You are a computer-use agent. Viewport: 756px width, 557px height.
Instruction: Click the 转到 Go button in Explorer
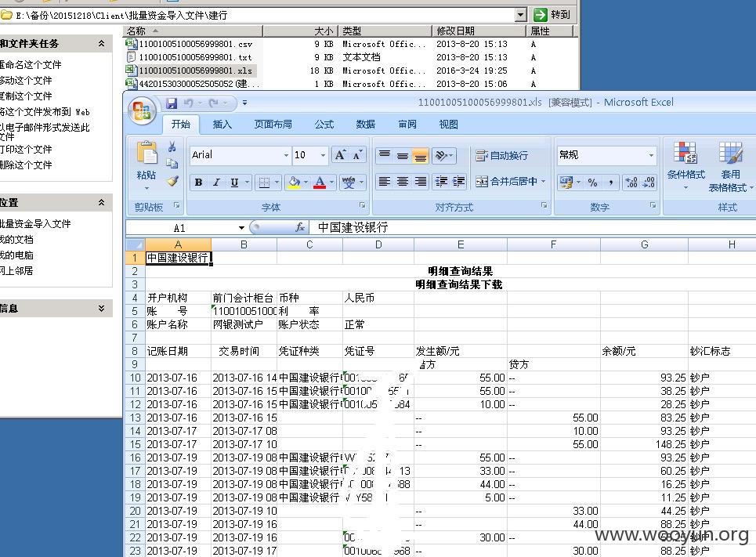pos(553,15)
